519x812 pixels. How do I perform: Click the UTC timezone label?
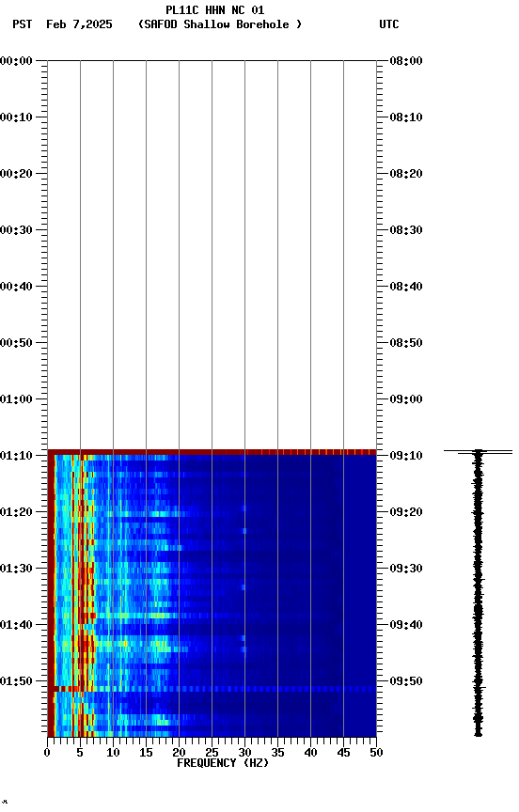[389, 24]
